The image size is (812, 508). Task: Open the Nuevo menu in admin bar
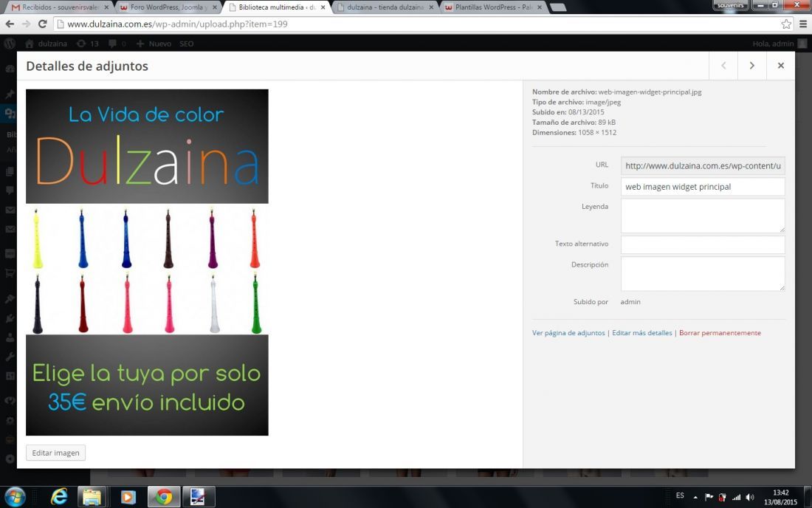(x=154, y=44)
